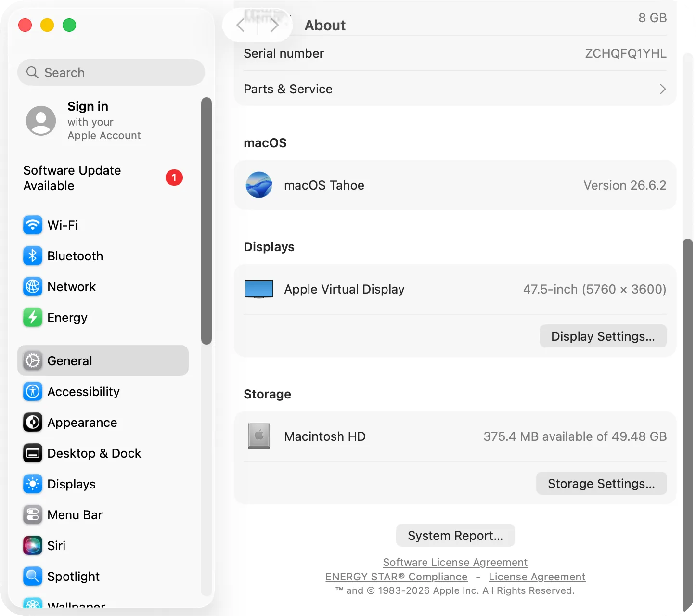
Task: Open ENERGY STAR Compliance link
Action: [x=397, y=577]
